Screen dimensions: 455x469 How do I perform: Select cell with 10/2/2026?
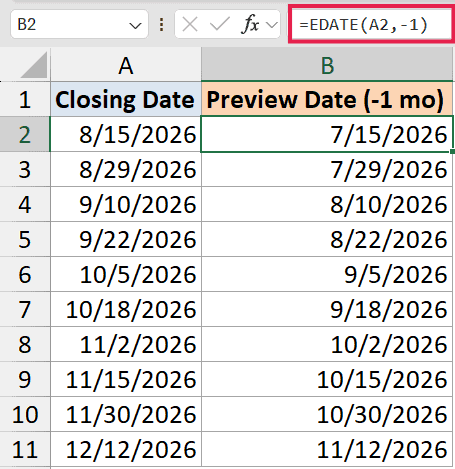[327, 344]
